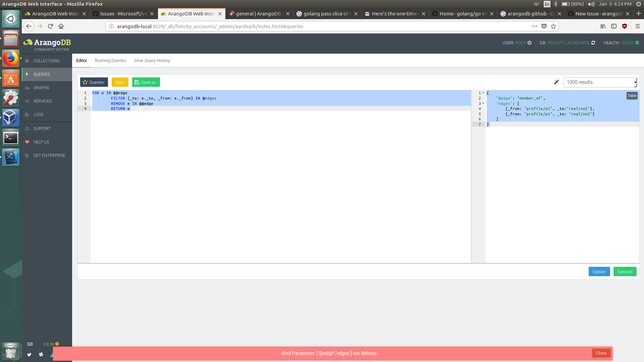This screenshot has width=644, height=362.
Task: Reload the page in Firefox
Action: tap(50, 26)
